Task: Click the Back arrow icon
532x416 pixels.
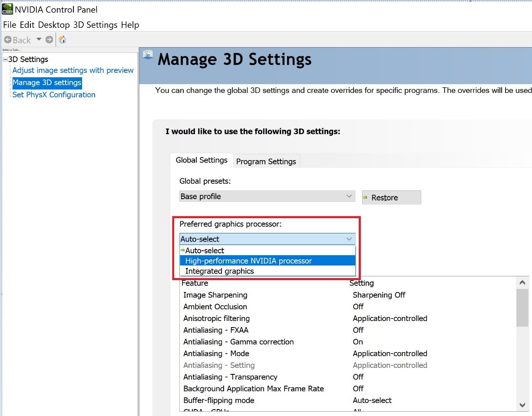Action: tap(8, 40)
